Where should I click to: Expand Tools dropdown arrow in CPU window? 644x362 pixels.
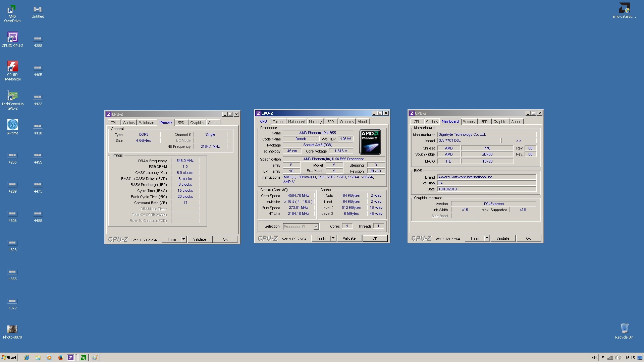(x=333, y=238)
